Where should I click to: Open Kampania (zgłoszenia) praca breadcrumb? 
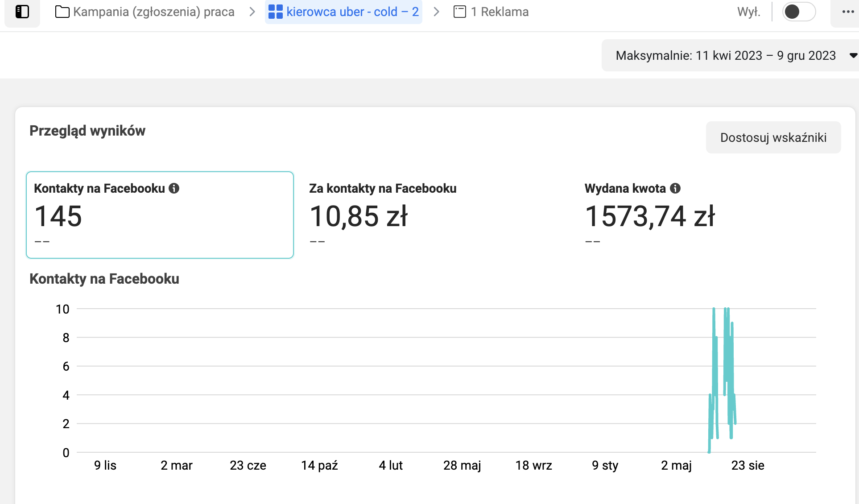(x=153, y=12)
